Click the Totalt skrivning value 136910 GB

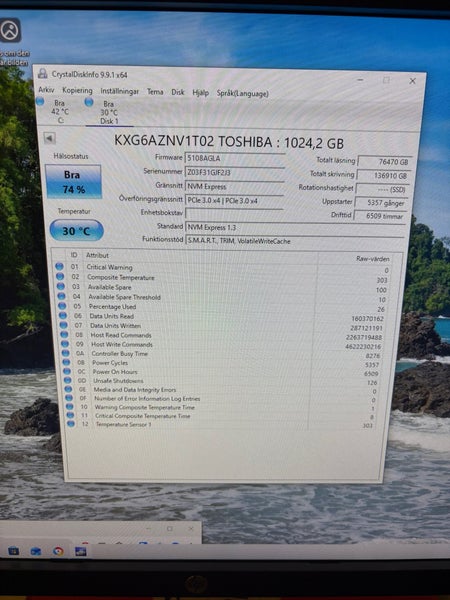point(383,176)
